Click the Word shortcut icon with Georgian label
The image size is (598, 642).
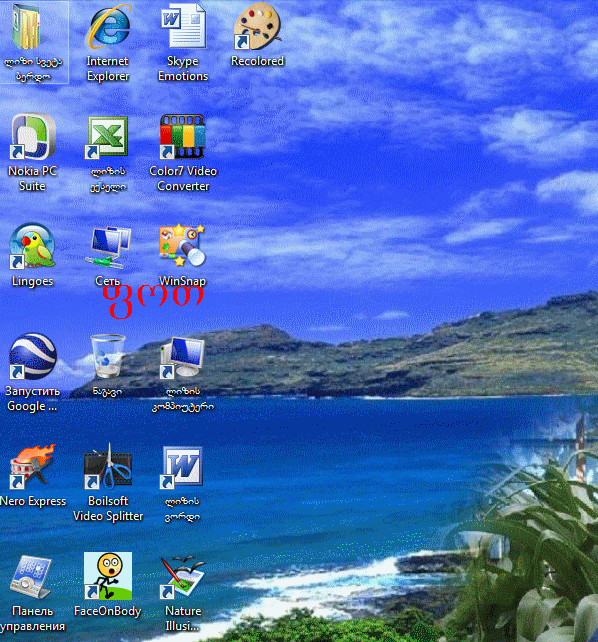pos(182,467)
